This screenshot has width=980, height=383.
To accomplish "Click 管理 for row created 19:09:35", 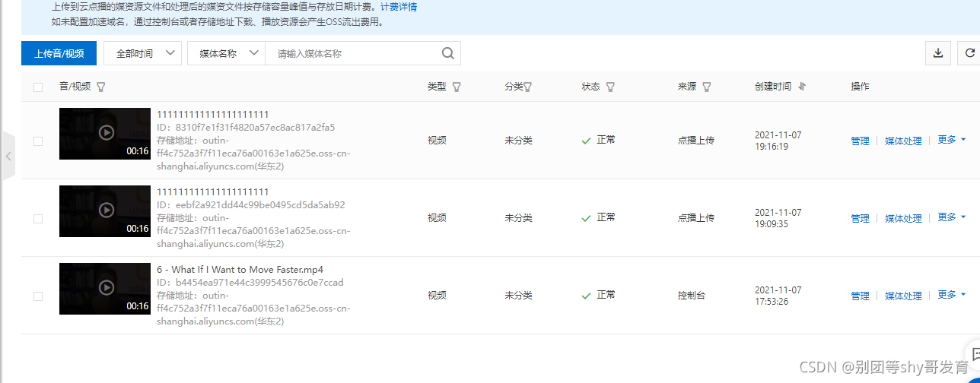I will click(x=860, y=219).
